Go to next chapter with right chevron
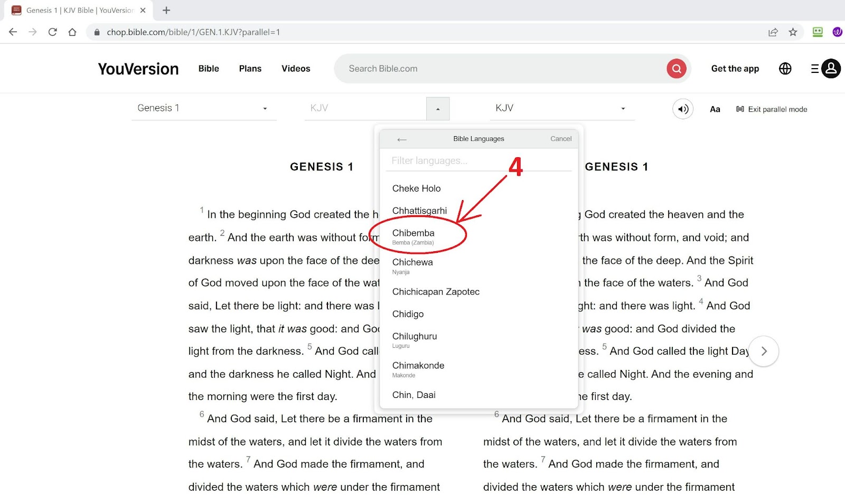The width and height of the screenshot is (845, 504). (764, 351)
